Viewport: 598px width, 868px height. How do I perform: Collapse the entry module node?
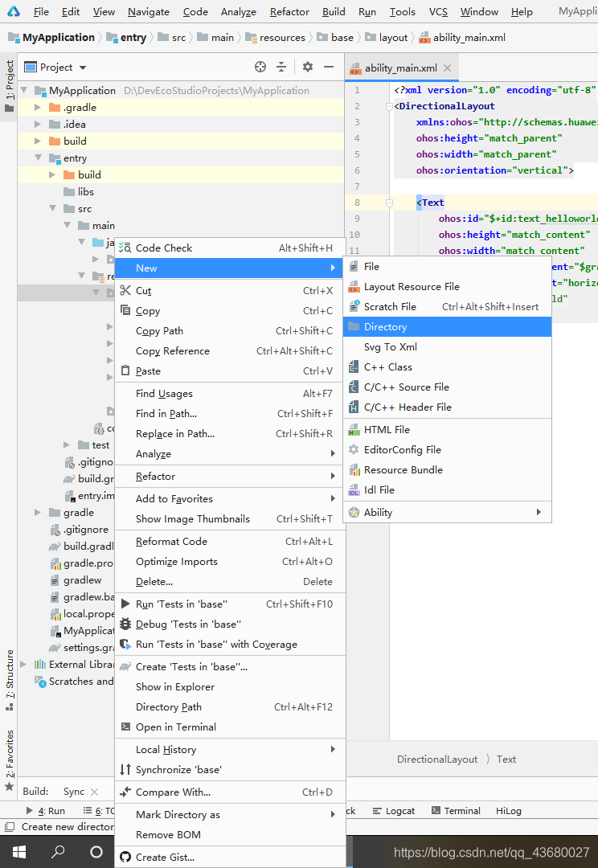pos(38,158)
